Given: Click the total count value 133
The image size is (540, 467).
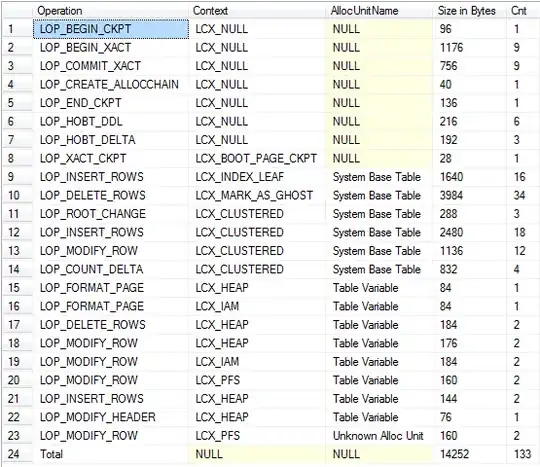Looking at the screenshot, I should coord(522,454).
